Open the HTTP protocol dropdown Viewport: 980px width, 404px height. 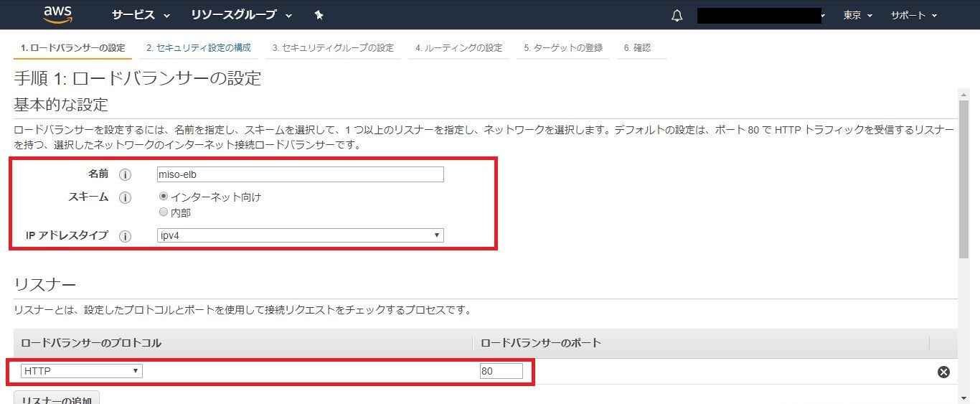point(81,371)
